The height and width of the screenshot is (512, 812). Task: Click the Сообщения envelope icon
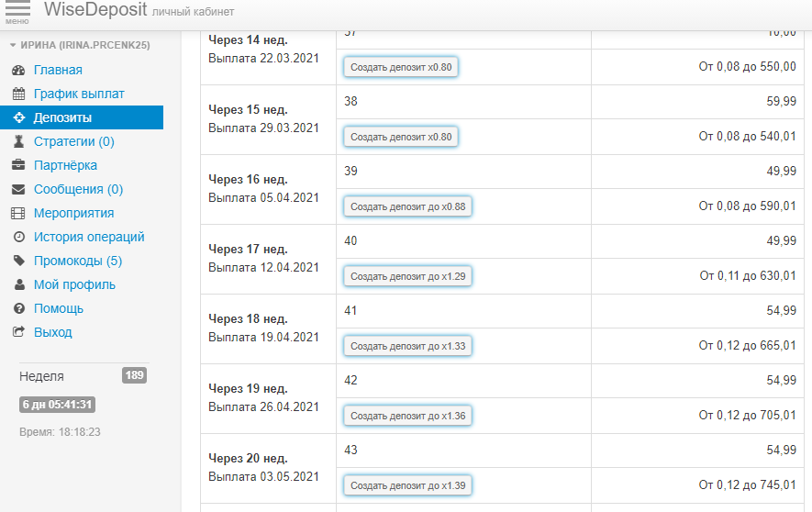point(17,189)
